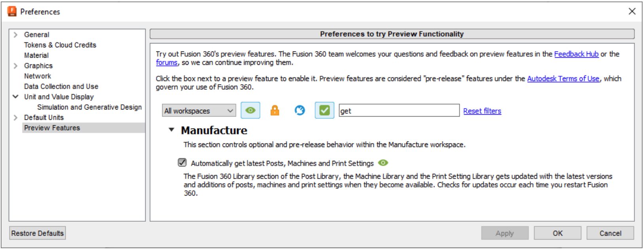Open Tokens & Cloud Credits preferences
This screenshot has width=644, height=249.
coord(60,45)
